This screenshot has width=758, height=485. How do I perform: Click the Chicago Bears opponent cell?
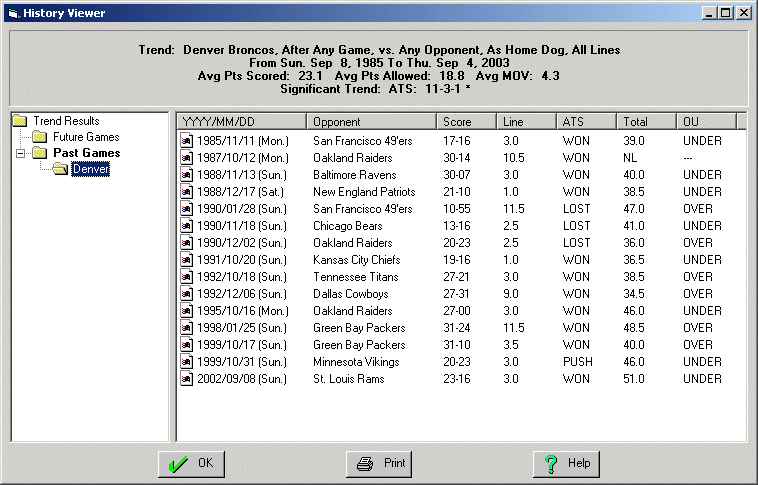click(x=348, y=226)
